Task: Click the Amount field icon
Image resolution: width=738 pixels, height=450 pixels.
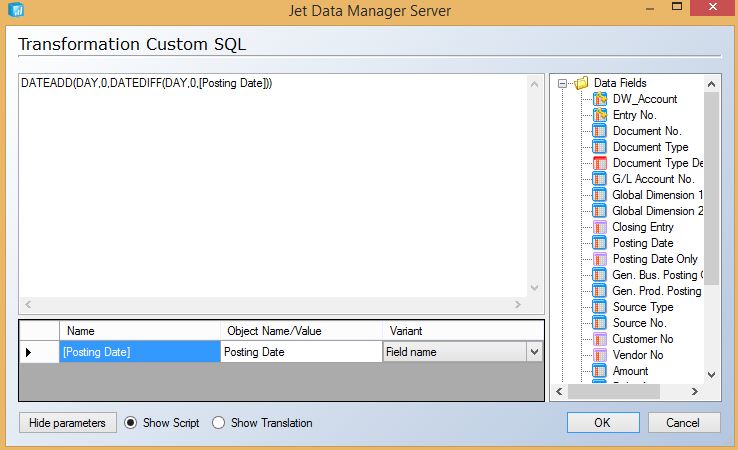Action: [599, 371]
